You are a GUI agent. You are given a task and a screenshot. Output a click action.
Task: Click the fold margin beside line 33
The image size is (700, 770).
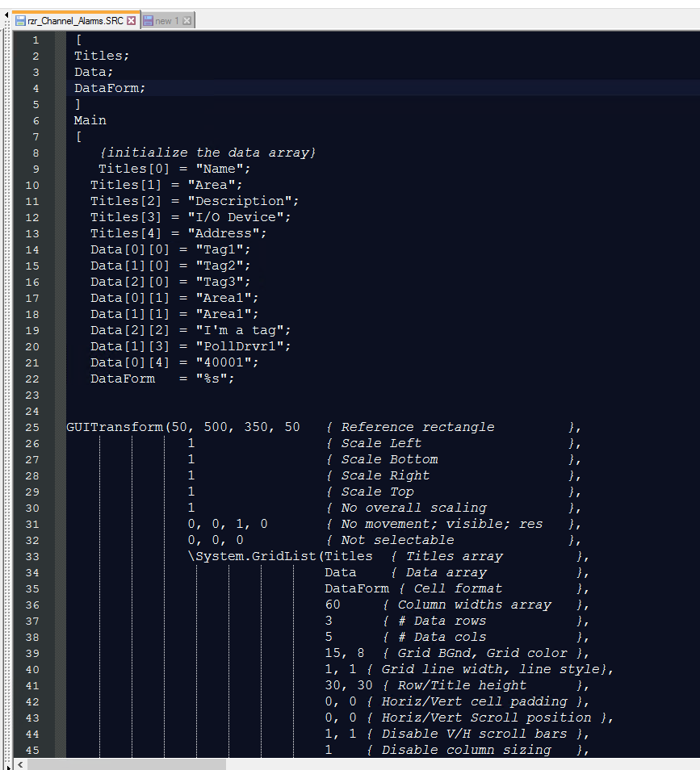60,556
